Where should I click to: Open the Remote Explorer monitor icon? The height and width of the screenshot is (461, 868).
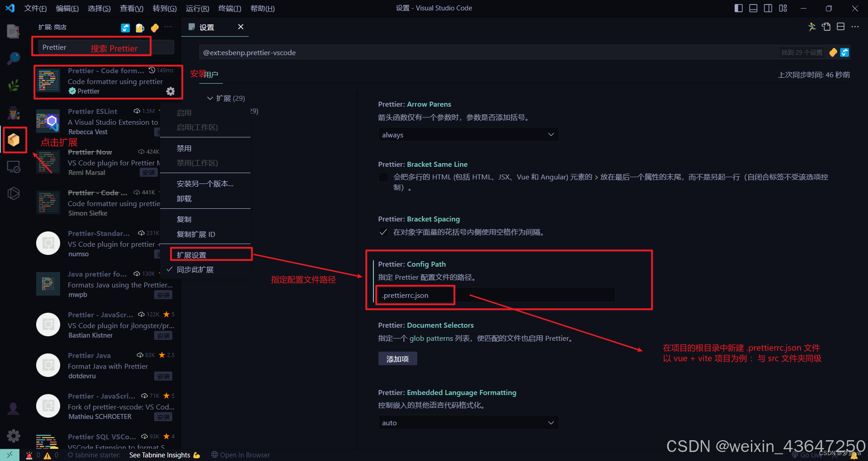point(13,167)
